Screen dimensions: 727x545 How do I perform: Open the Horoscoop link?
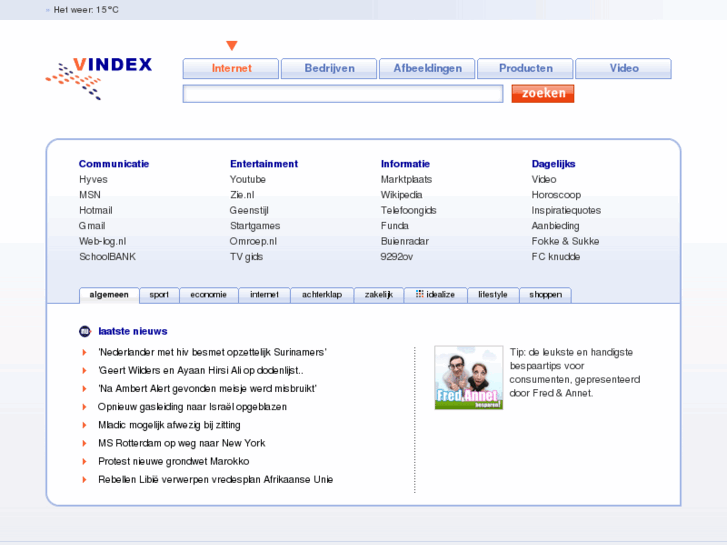click(x=556, y=195)
